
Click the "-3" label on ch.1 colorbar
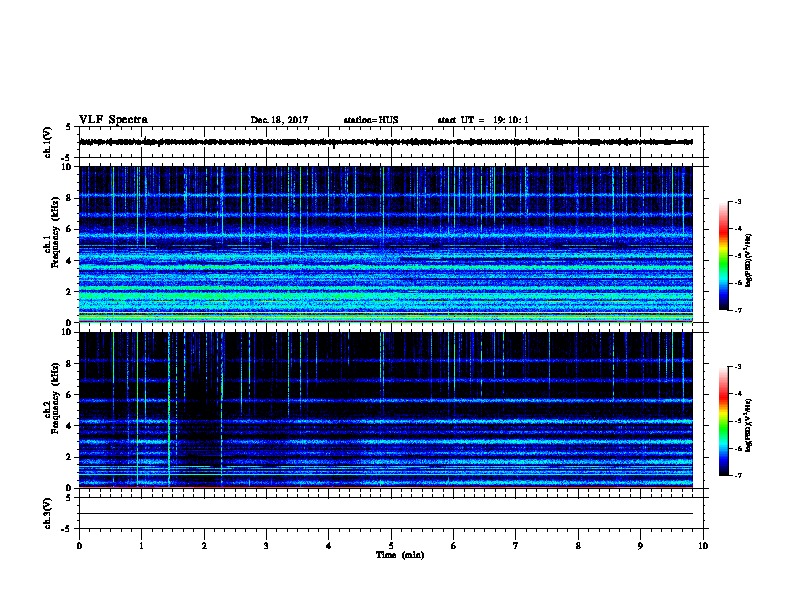[x=737, y=201]
